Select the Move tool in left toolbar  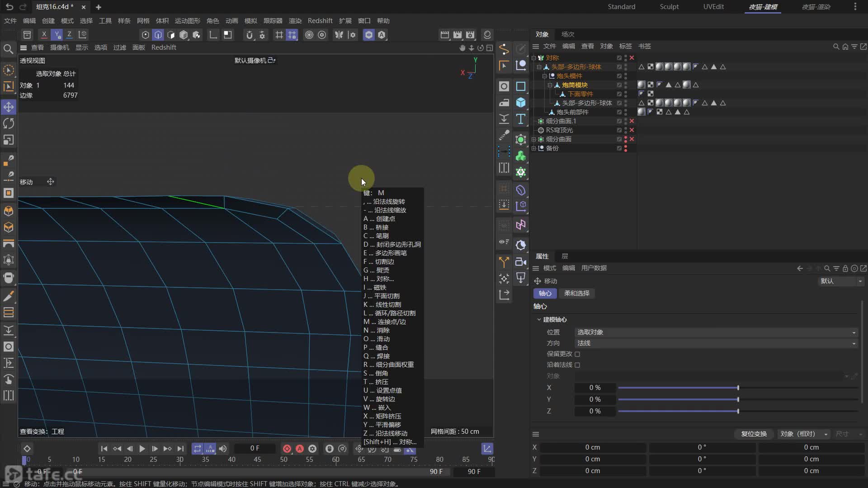[9, 107]
